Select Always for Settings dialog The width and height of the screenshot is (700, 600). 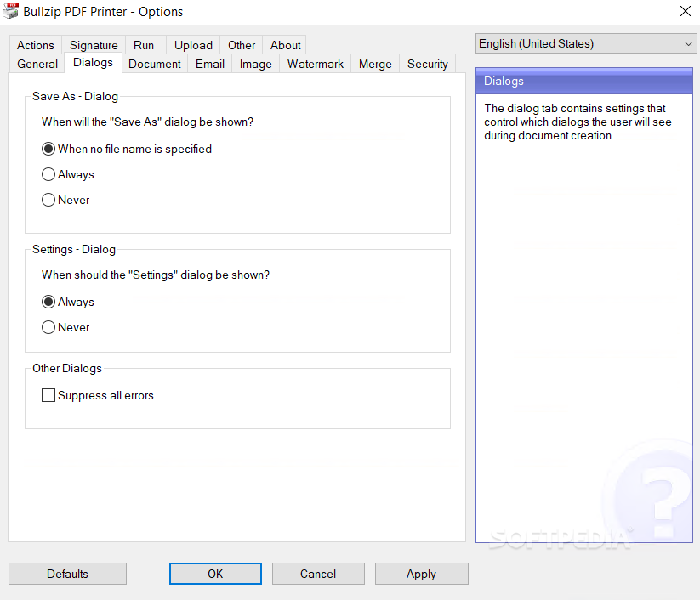[x=68, y=302]
